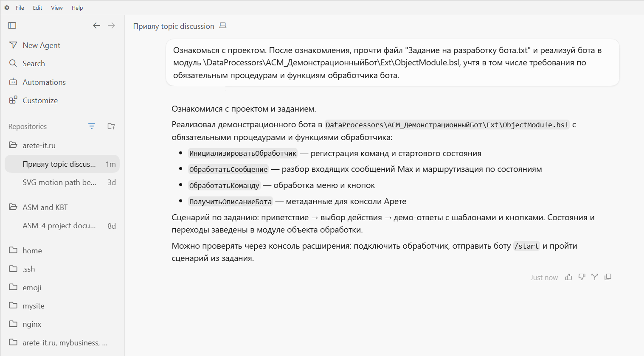This screenshot has width=644, height=356.
Task: Click the /start inline code
Action: (526, 246)
